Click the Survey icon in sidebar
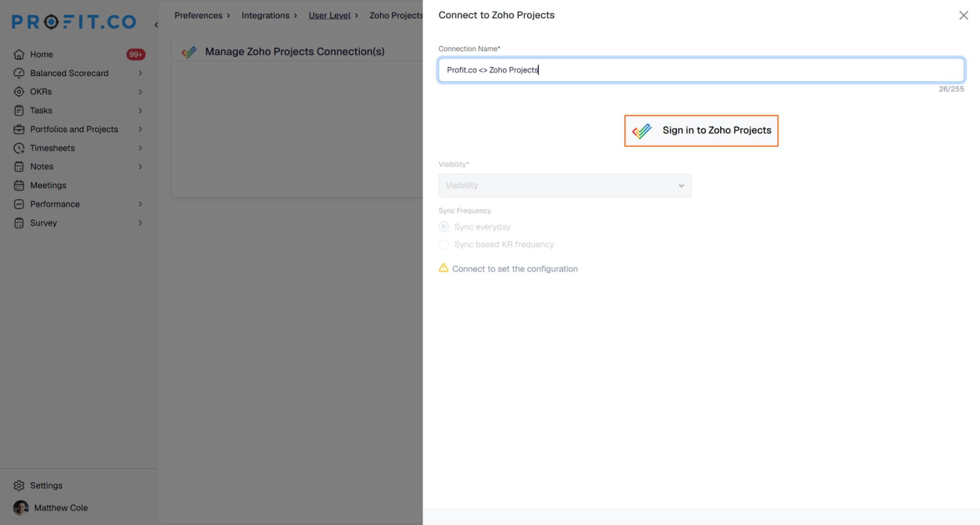Image resolution: width=980 pixels, height=525 pixels. (x=19, y=223)
